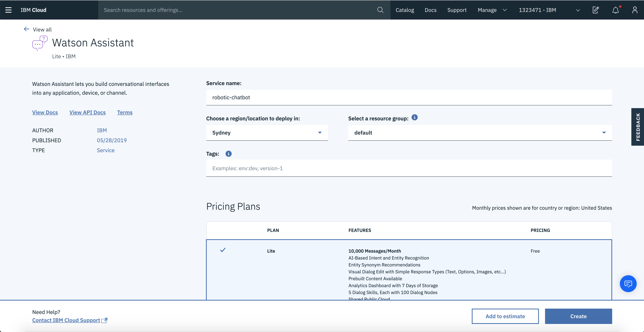Screen dimensions: 644x332
Task: Open the notifications bell
Action: [615, 10]
